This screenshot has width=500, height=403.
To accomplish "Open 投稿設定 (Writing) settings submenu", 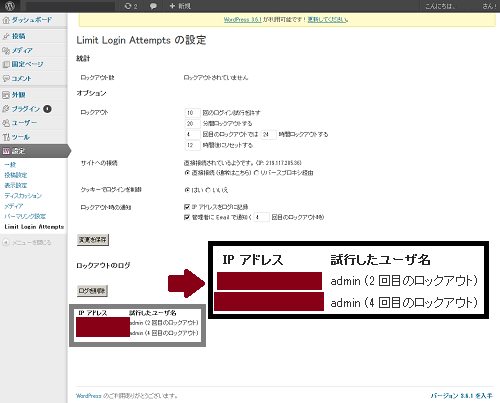I will pos(16,175).
